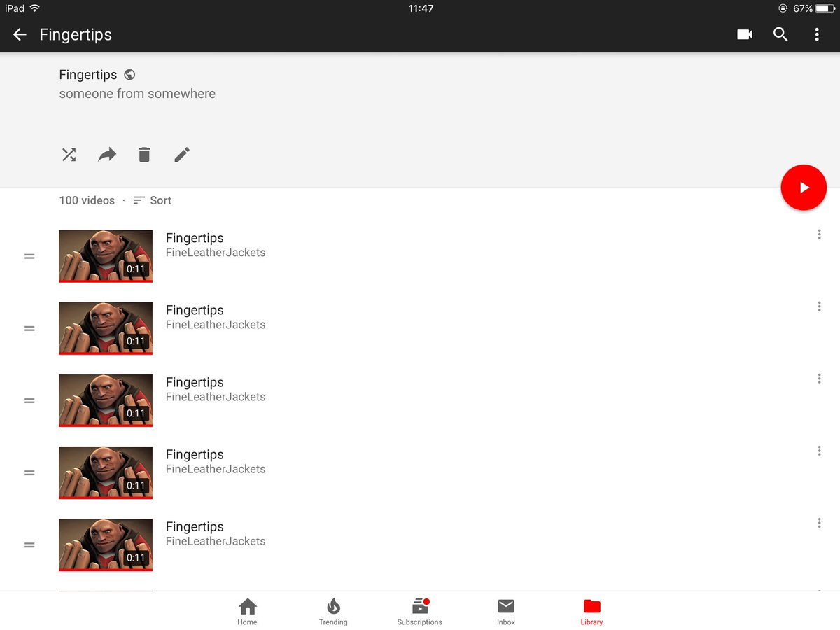
Task: Shuffle the Fingertips playlist
Action: pyautogui.click(x=69, y=155)
